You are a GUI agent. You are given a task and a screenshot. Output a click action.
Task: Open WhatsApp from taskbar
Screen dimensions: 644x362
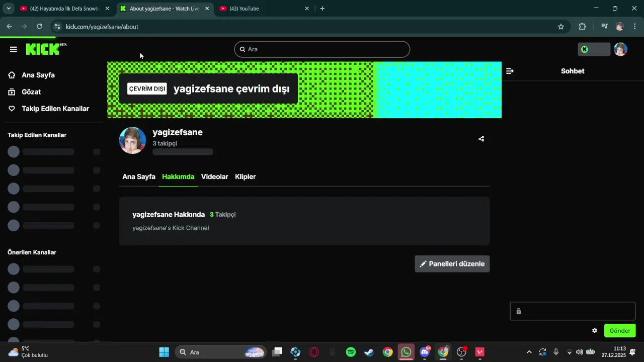point(406,352)
